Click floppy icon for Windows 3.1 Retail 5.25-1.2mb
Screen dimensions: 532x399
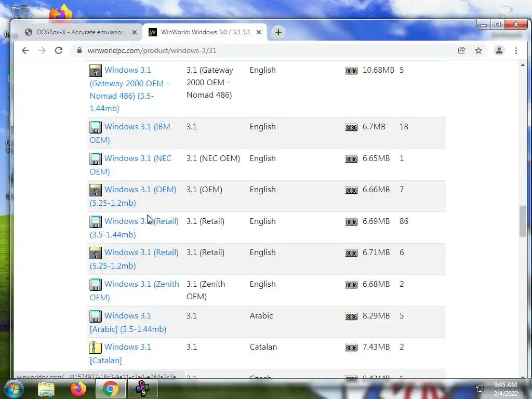(96, 253)
